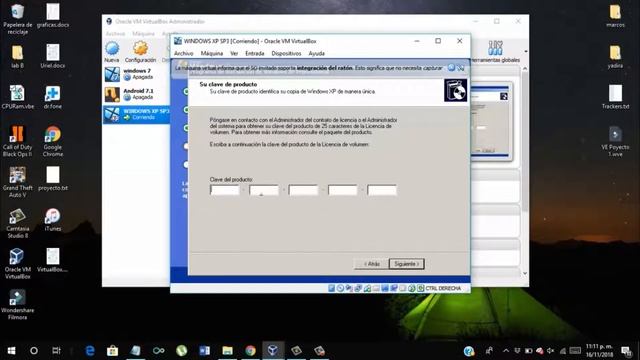The width and height of the screenshot is (640, 360).
Task: Open Word from the taskbar
Action: tap(204, 351)
